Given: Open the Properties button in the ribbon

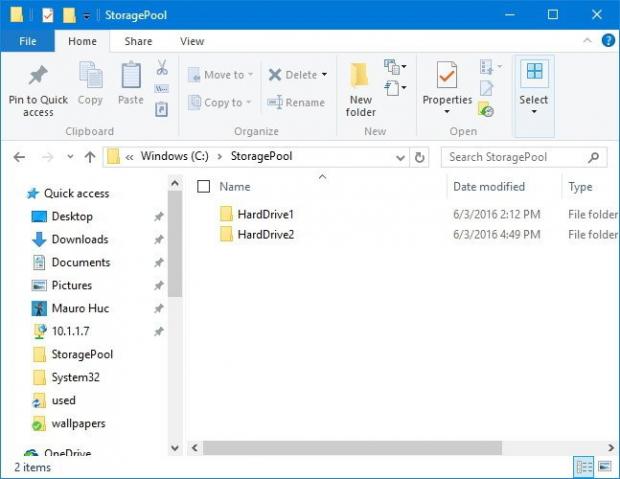Looking at the screenshot, I should pyautogui.click(x=447, y=89).
